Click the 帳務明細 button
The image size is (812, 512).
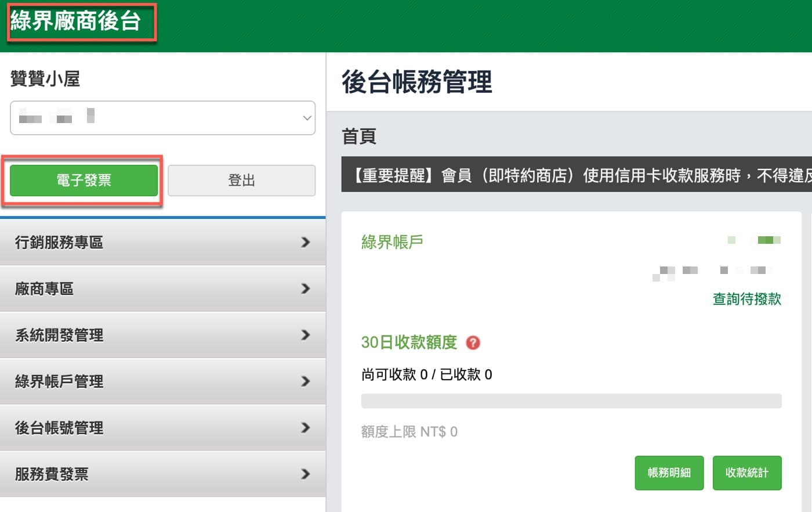[x=669, y=473]
